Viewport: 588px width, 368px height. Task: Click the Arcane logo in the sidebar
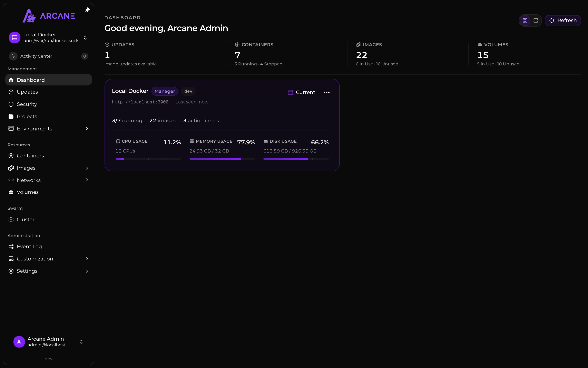pos(49,16)
